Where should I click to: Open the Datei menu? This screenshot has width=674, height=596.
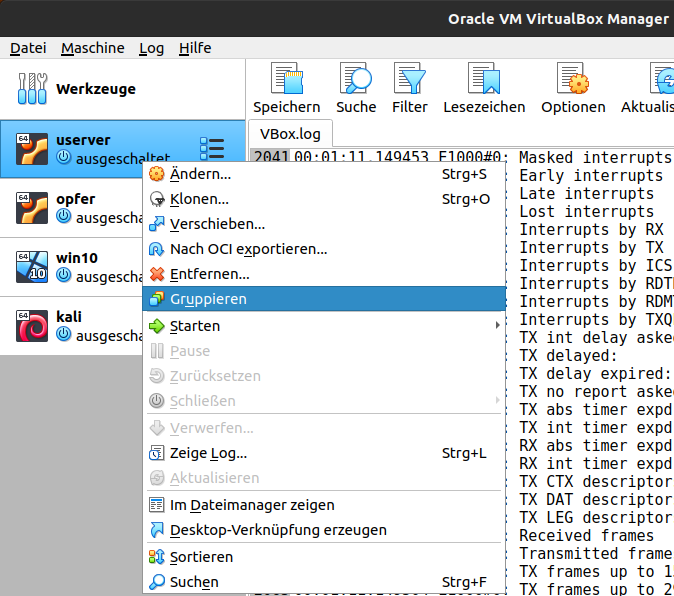point(28,48)
